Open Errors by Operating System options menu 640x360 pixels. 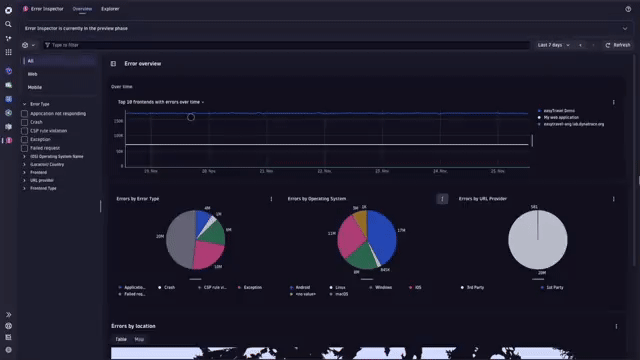[x=442, y=199]
